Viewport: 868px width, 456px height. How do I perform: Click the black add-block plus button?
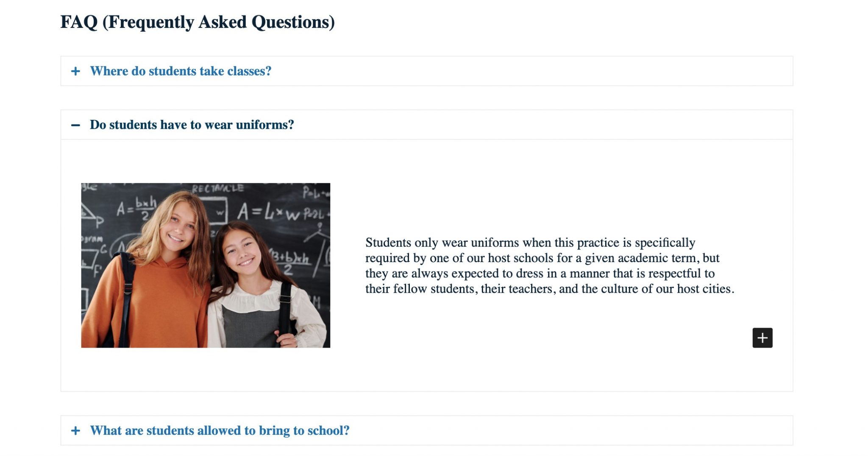762,337
